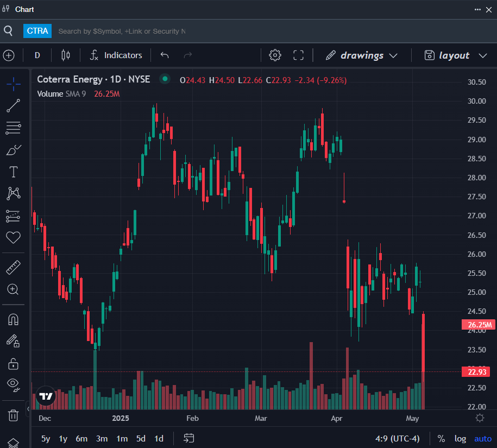The image size is (497, 448).
Task: Focus the symbol search input field
Action: [122, 31]
